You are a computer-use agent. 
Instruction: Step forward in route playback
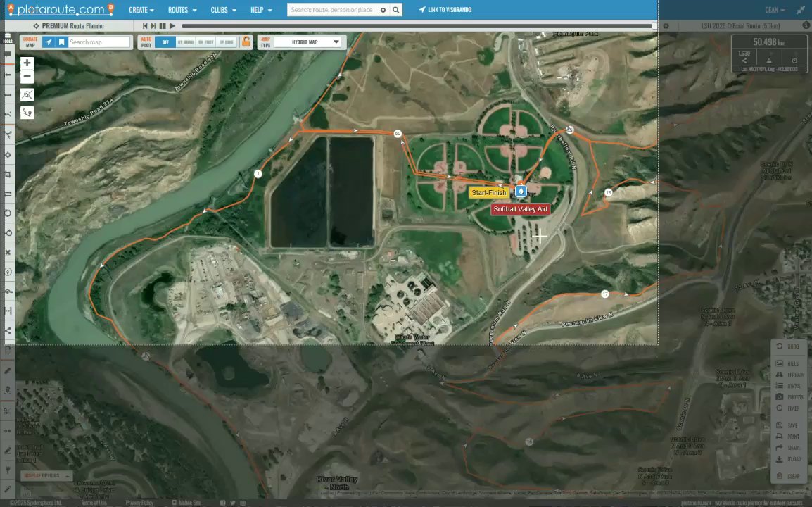[x=153, y=25]
